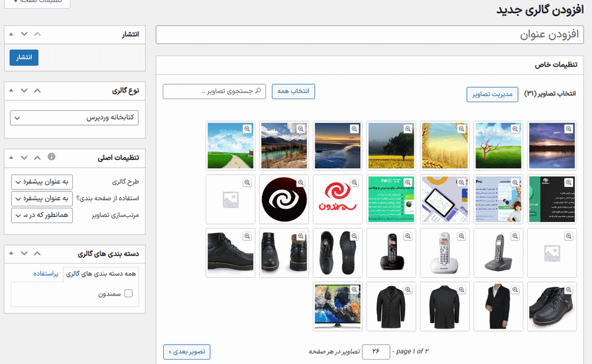Open the gallery type کتابخانه وردپرس dropdown
The width and height of the screenshot is (592, 364).
point(74,118)
